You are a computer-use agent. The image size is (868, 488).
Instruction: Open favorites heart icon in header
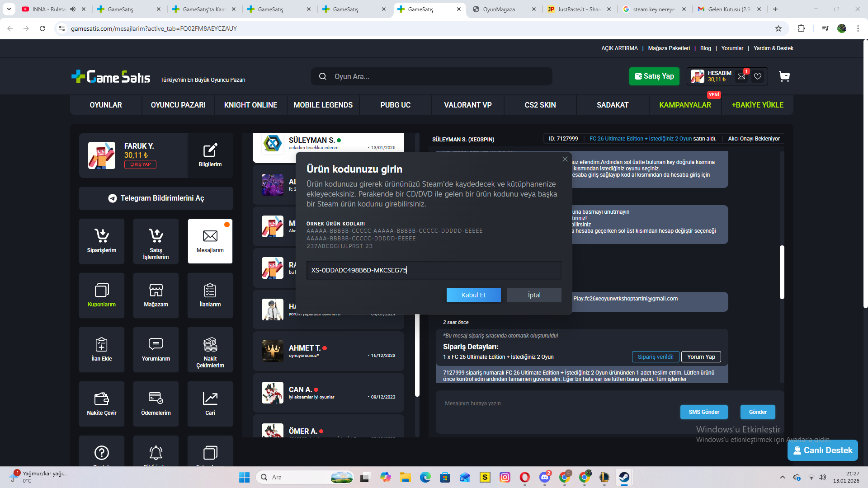pyautogui.click(x=758, y=76)
